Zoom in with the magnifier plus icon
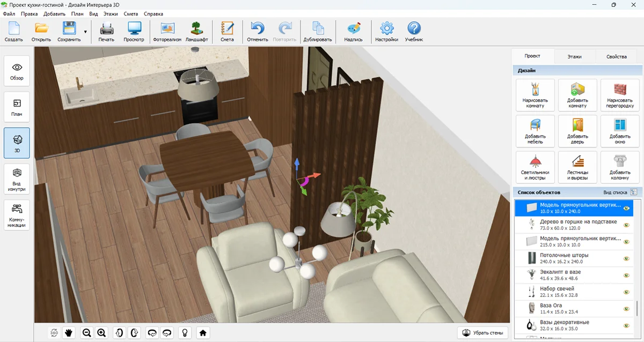The image size is (644, 342). (101, 333)
